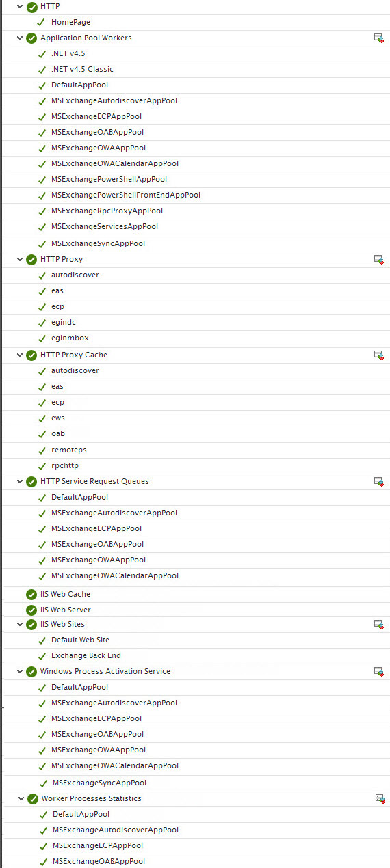Collapse the IIS Web Sites group
The image size is (390, 868).
pyautogui.click(x=20, y=625)
